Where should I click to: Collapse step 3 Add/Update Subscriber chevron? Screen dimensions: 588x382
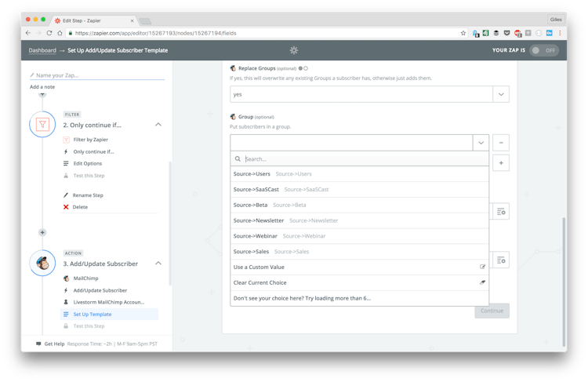[x=158, y=264]
